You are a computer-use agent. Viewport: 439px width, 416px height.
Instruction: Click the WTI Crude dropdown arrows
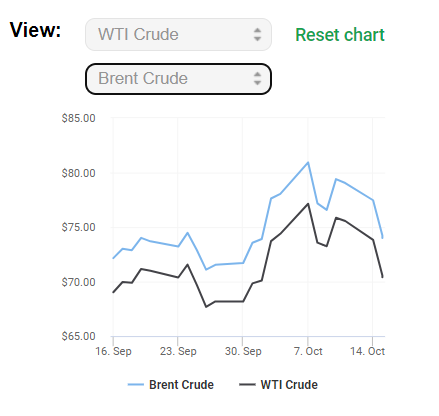point(257,35)
